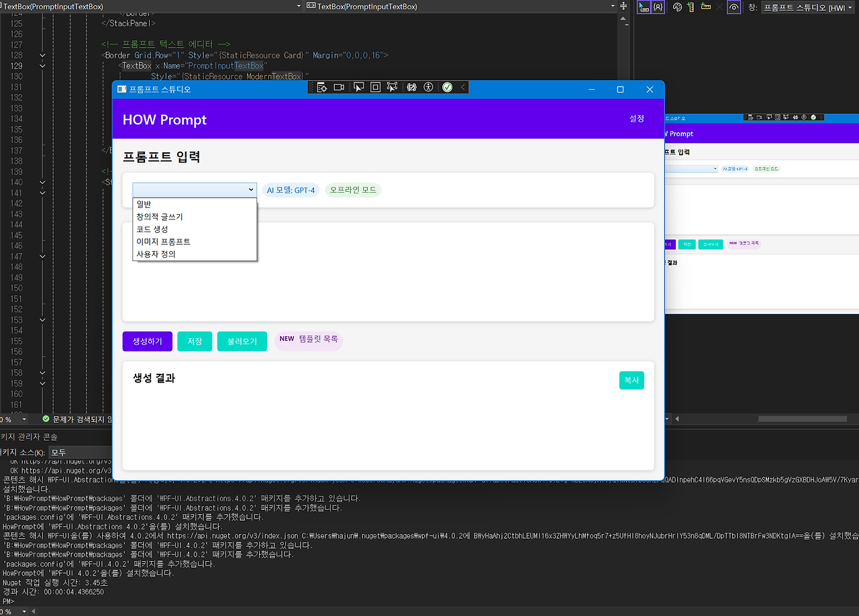Pick 사용자 정의 from the dropdown list

pos(195,254)
